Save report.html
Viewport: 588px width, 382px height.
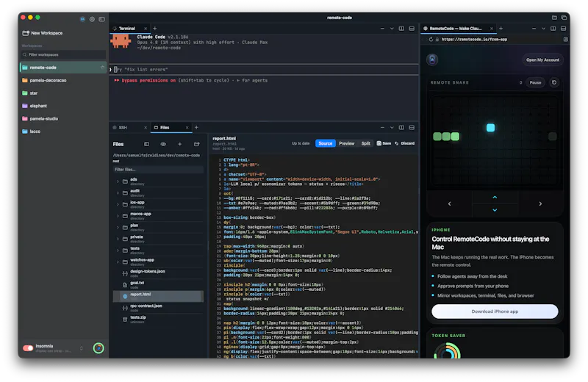pos(384,143)
